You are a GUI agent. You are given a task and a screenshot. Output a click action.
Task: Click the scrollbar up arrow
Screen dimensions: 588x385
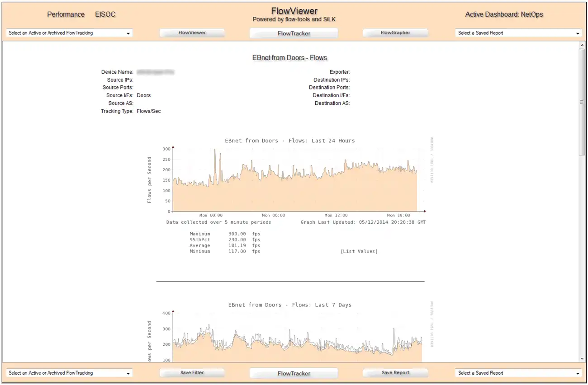tap(582, 45)
